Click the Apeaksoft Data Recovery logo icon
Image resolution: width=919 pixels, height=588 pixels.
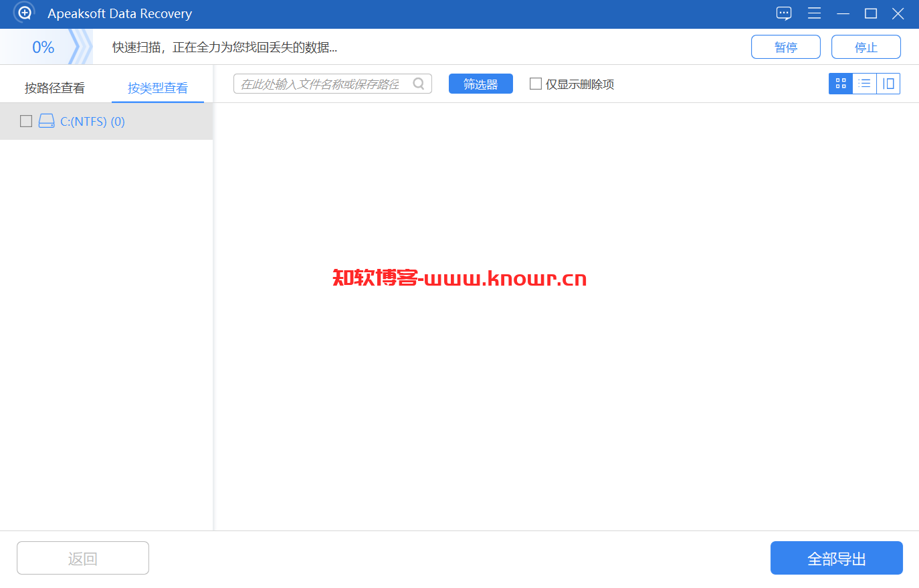click(x=24, y=13)
